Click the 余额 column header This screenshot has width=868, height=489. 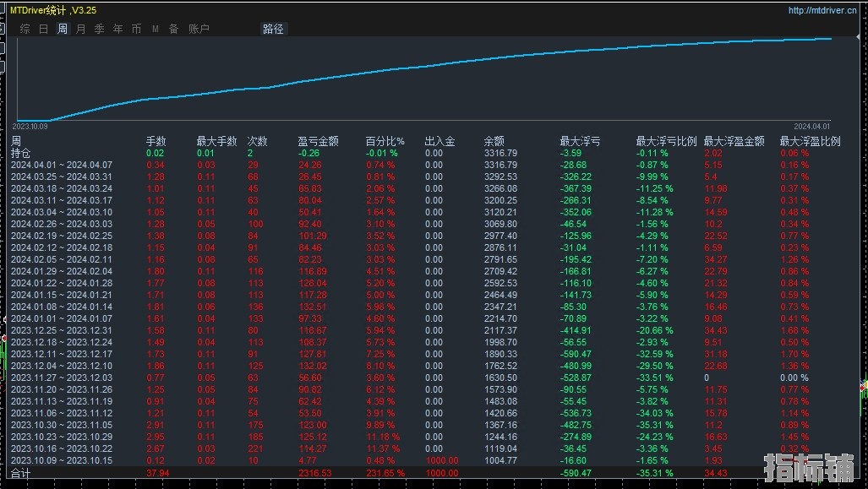tap(494, 142)
